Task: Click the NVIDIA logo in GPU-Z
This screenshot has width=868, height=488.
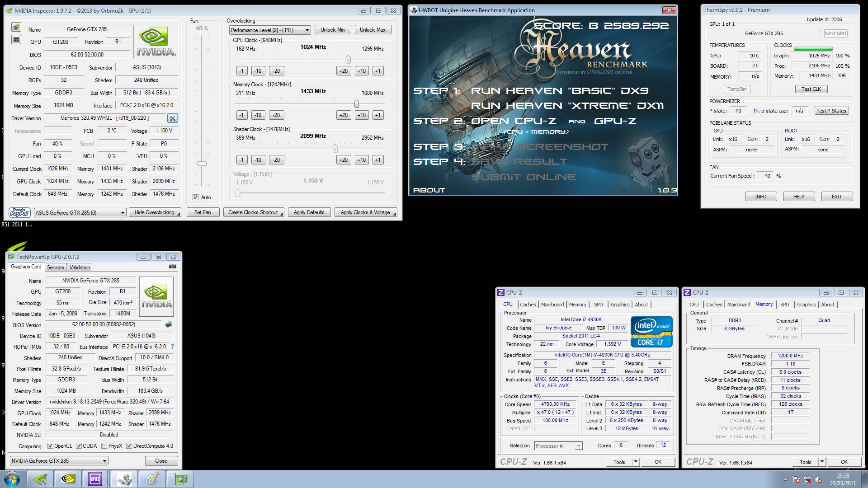Action: click(x=156, y=296)
